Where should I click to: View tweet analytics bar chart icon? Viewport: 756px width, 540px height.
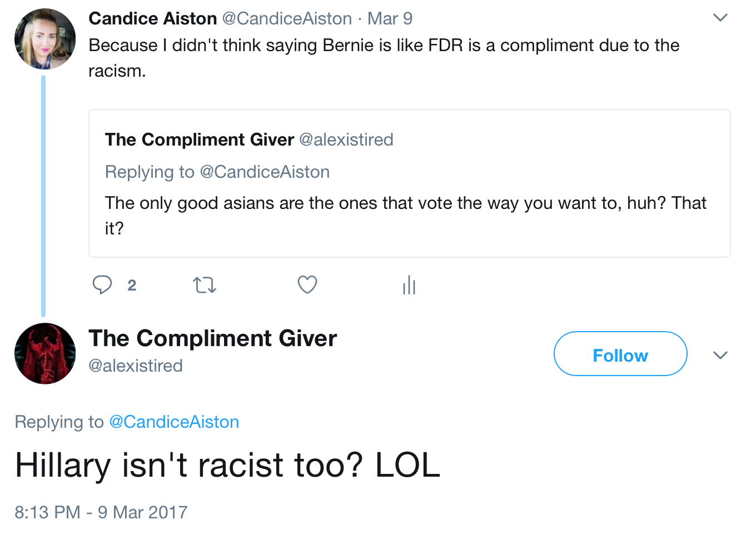click(x=409, y=285)
